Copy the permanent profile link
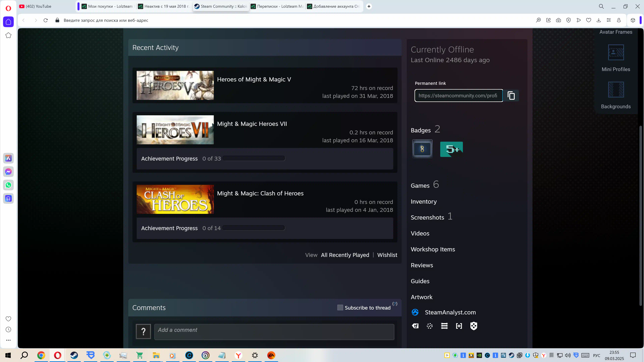The height and width of the screenshot is (362, 644). click(511, 96)
